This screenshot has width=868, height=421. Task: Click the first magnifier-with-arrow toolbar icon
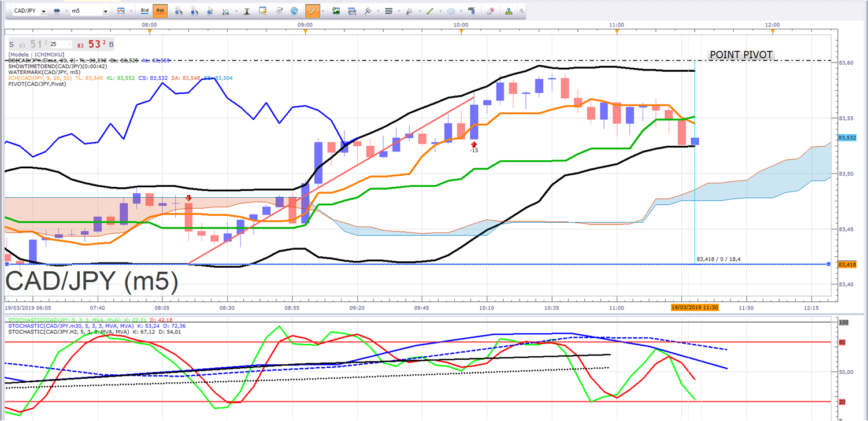point(179,11)
